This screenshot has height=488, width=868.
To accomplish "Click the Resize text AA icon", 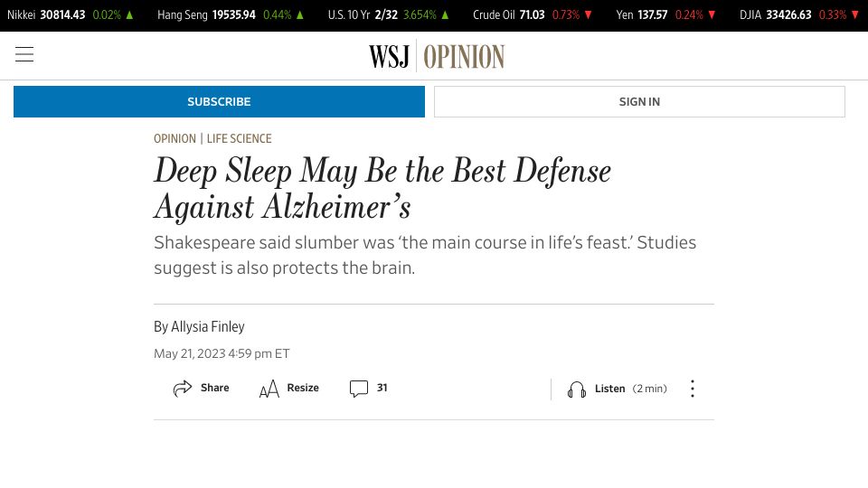I will tap(269, 389).
